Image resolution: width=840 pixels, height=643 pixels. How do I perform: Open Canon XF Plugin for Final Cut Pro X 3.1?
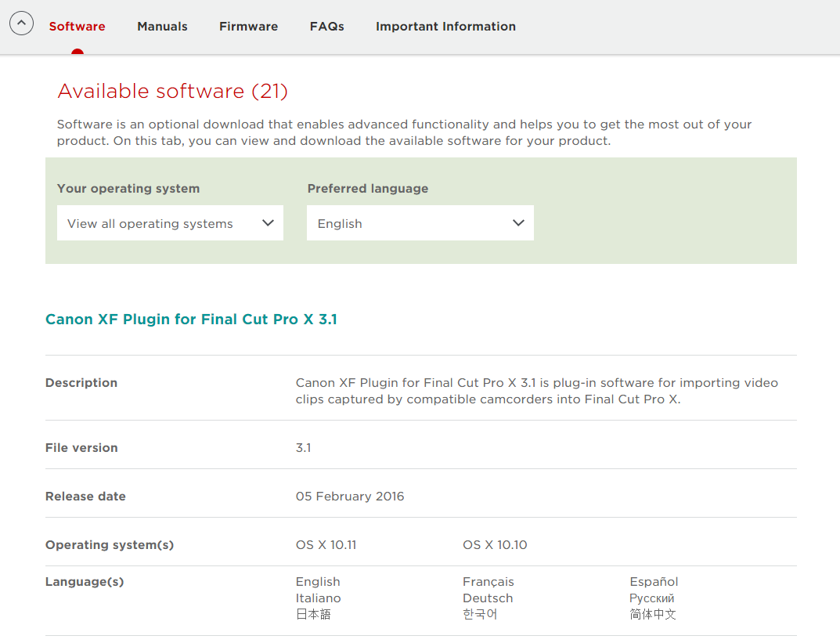coord(191,320)
